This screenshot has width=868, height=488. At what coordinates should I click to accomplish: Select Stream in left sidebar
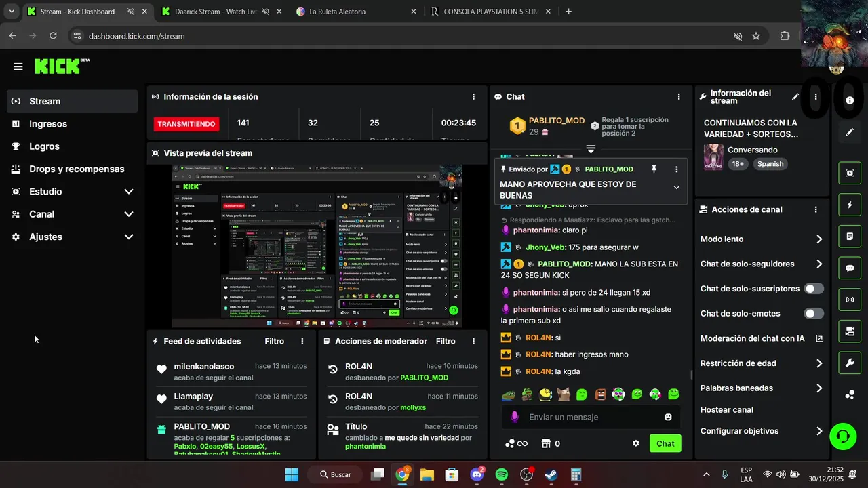73,101
